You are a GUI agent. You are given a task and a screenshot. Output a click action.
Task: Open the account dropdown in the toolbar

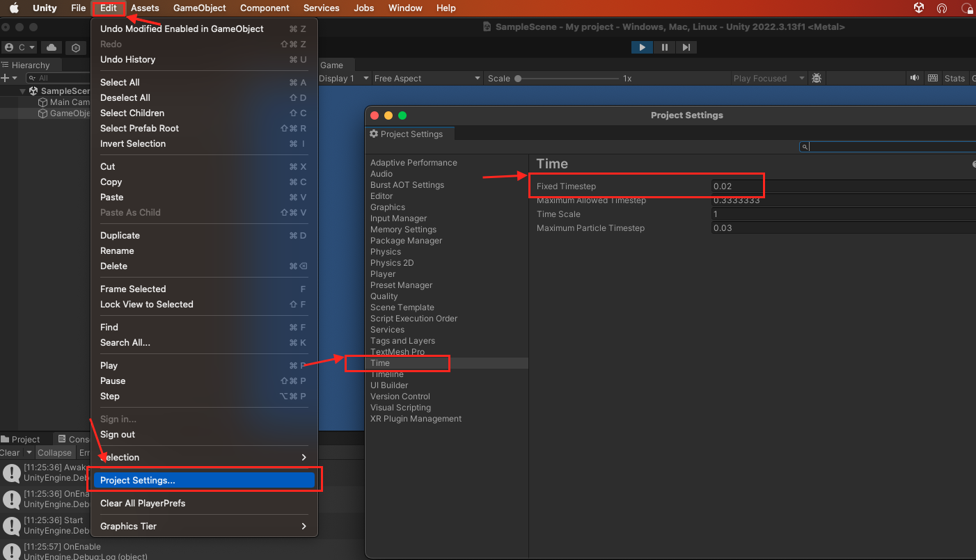click(19, 47)
